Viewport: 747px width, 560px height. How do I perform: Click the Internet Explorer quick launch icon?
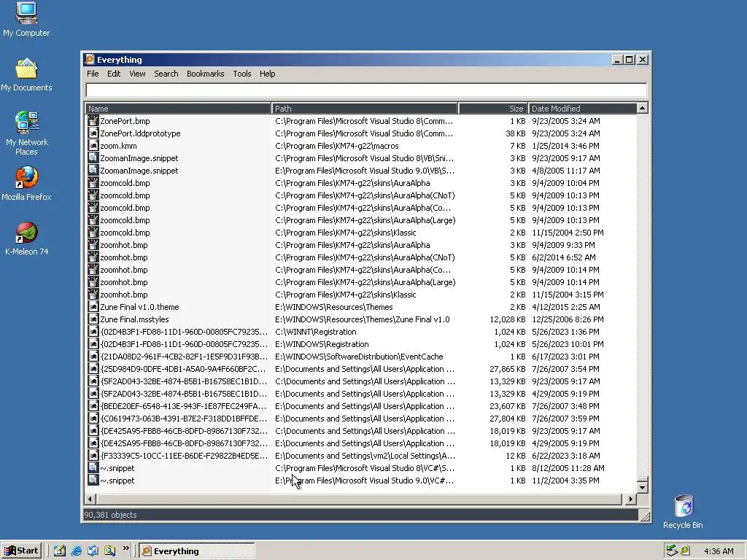click(x=76, y=551)
